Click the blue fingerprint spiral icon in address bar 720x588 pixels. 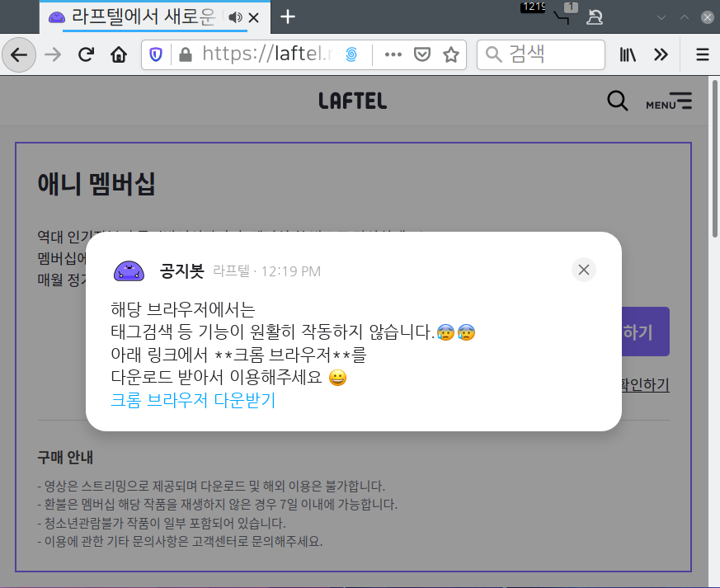(x=351, y=54)
